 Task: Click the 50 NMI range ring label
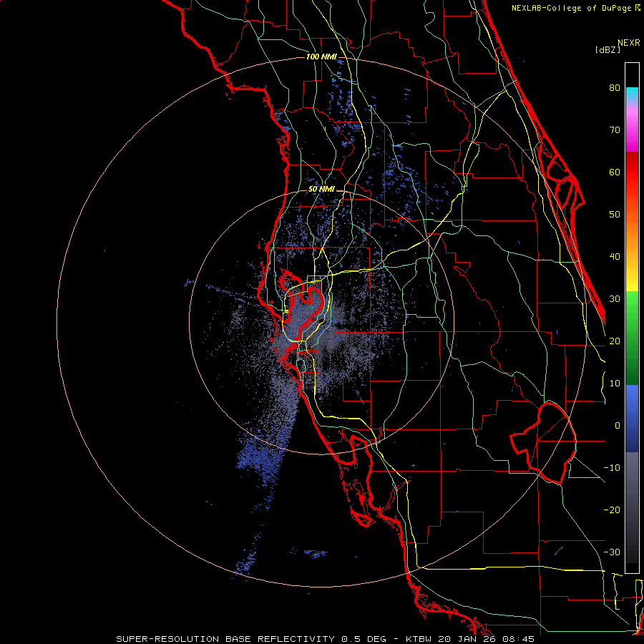click(321, 190)
